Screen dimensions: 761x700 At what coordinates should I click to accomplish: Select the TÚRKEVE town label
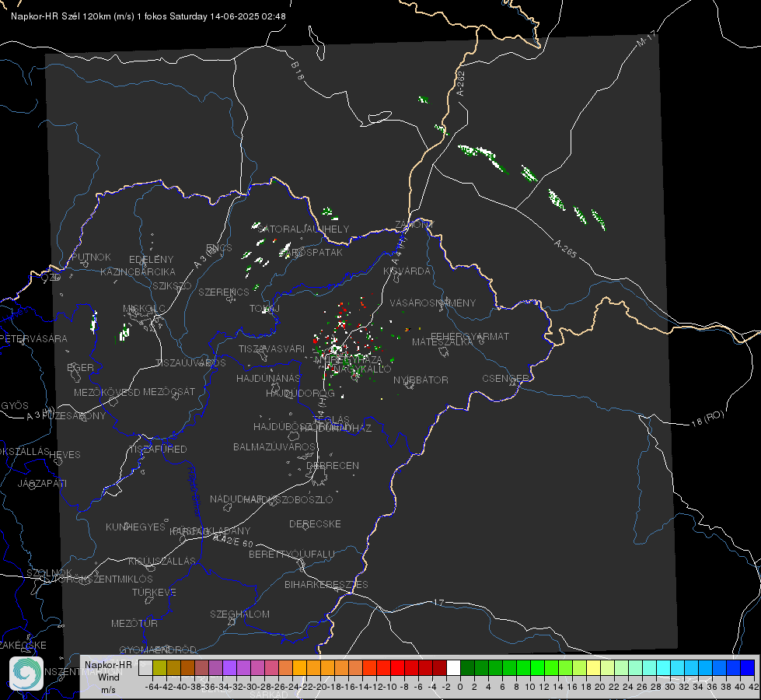point(155,592)
